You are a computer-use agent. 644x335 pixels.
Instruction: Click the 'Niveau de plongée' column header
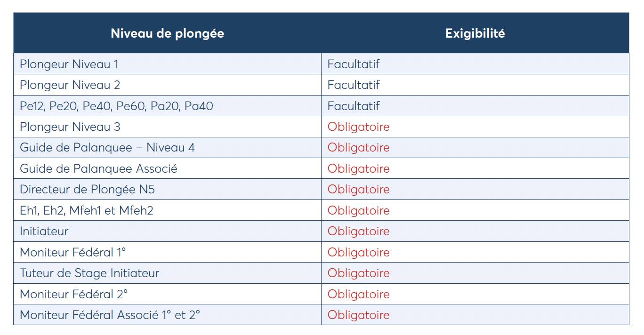pyautogui.click(x=167, y=33)
